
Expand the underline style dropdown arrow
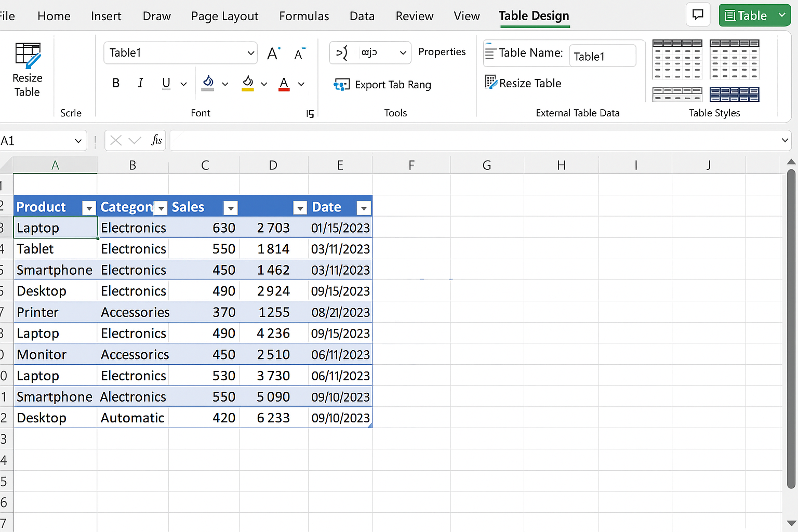coord(183,84)
